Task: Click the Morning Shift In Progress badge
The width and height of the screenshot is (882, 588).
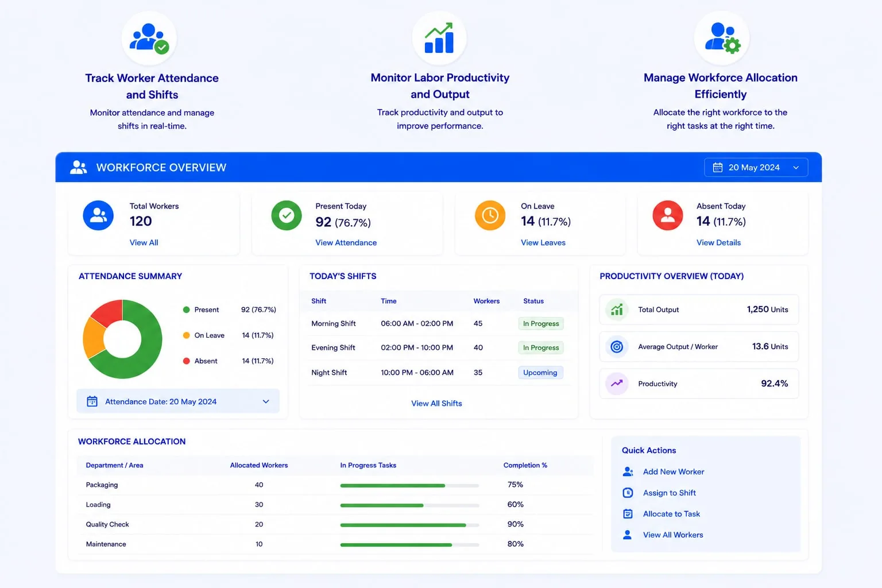Action: (541, 323)
